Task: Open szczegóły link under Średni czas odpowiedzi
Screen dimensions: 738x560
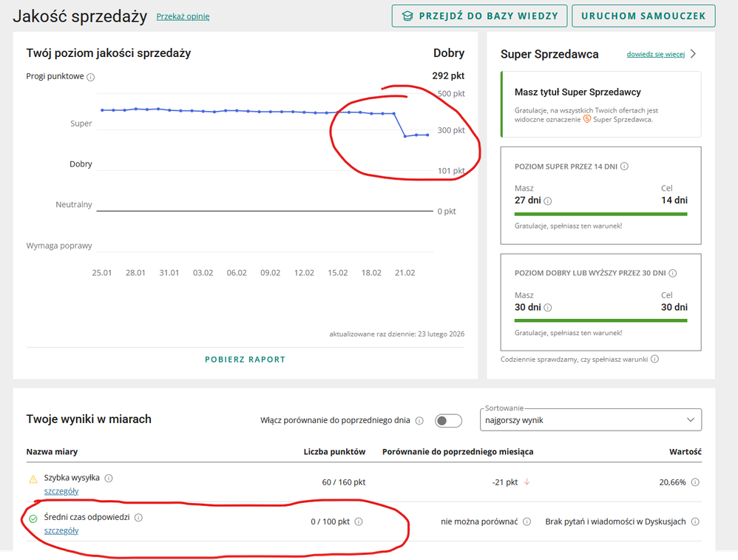Action: tap(61, 530)
